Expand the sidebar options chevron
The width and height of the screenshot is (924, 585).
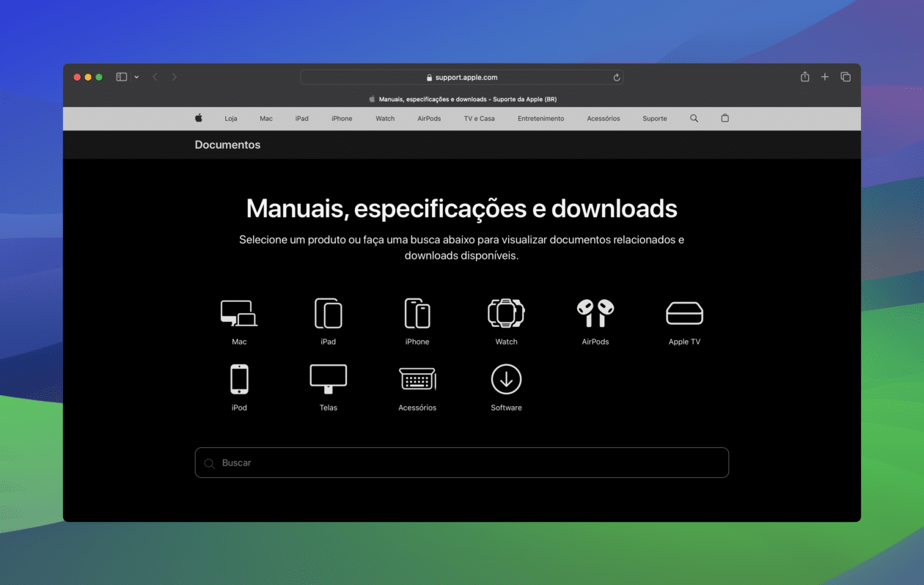(x=136, y=76)
